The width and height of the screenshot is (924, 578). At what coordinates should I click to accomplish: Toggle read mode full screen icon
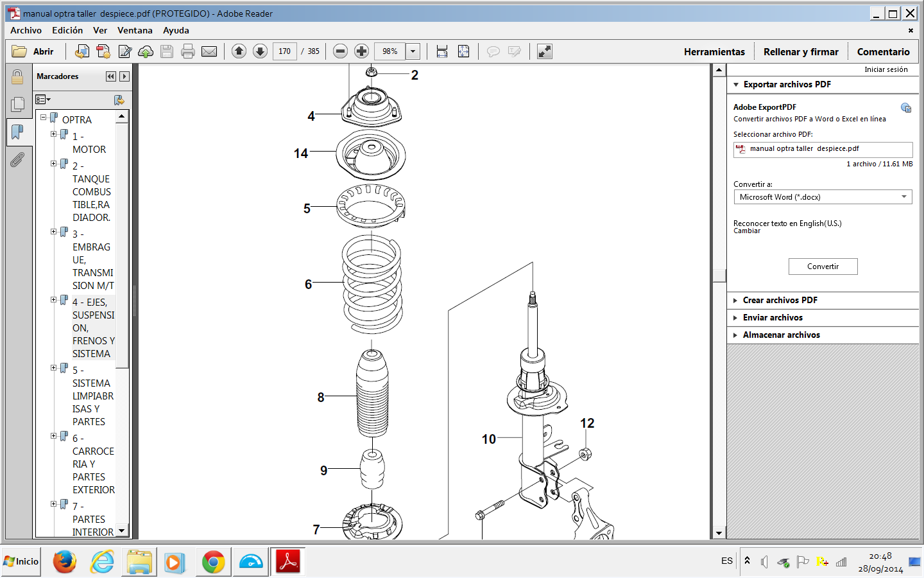click(545, 51)
